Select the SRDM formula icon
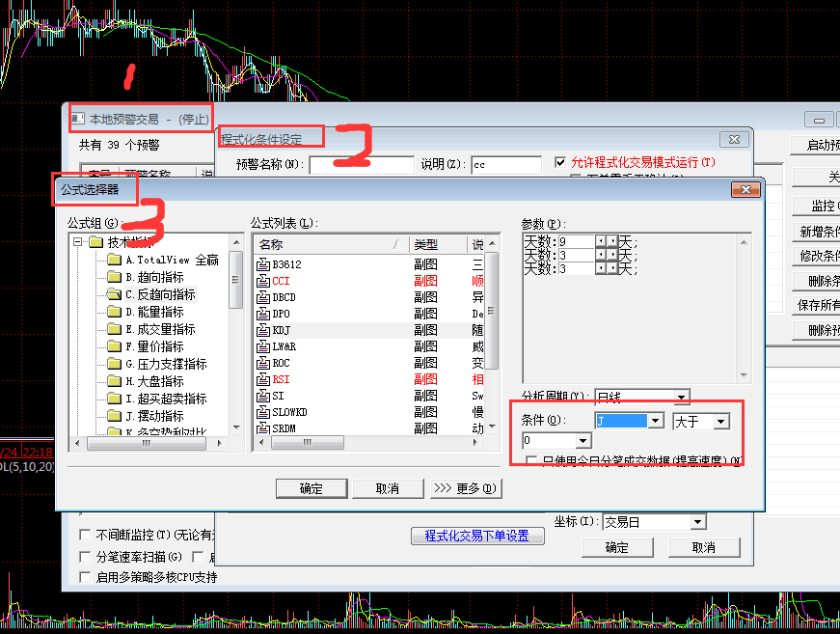Viewport: 840px width, 634px height. pyautogui.click(x=263, y=428)
